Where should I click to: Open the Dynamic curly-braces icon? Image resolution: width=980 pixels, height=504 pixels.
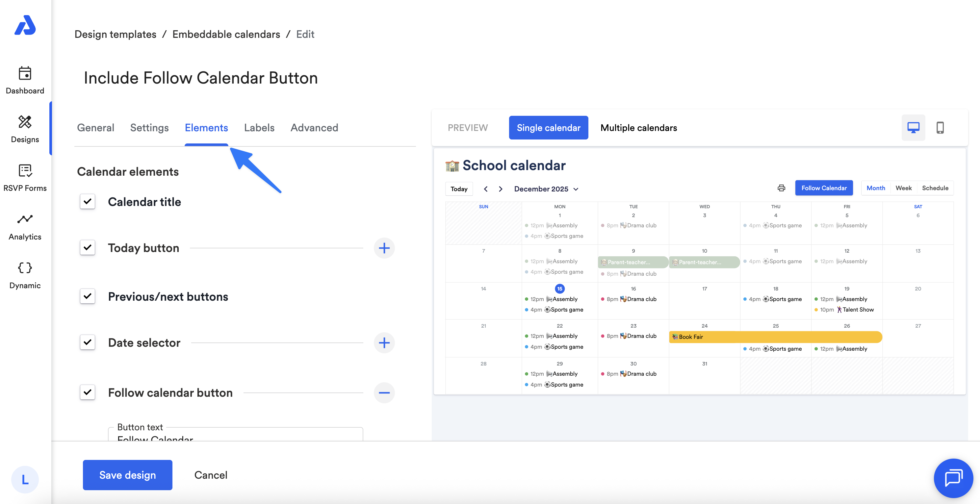[25, 268]
